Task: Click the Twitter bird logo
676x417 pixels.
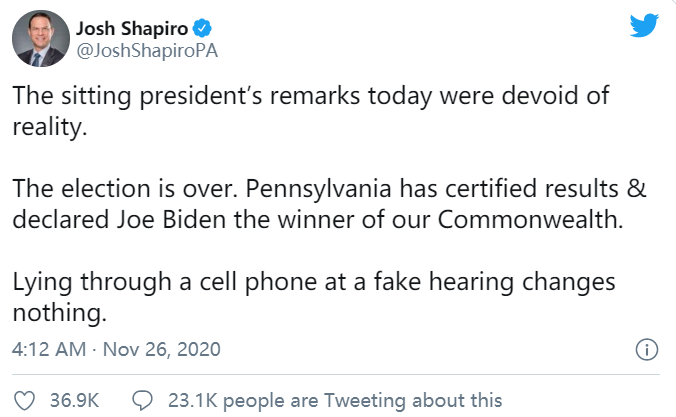Action: pos(644,27)
